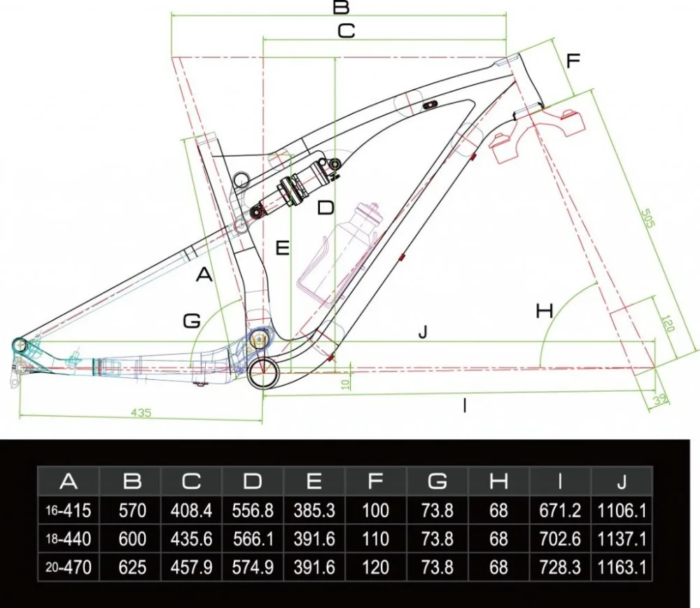Click the 728.3 table cell

click(560, 567)
